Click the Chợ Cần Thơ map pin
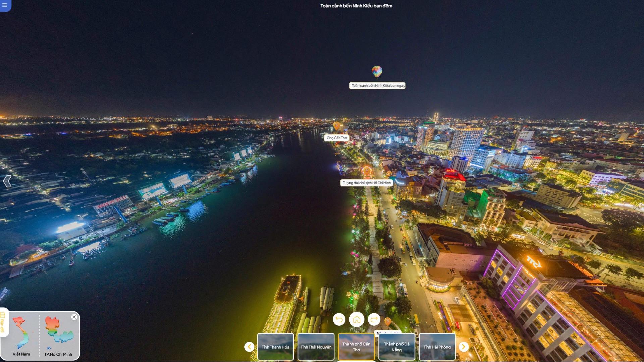The width and height of the screenshot is (644, 362). pyautogui.click(x=336, y=126)
